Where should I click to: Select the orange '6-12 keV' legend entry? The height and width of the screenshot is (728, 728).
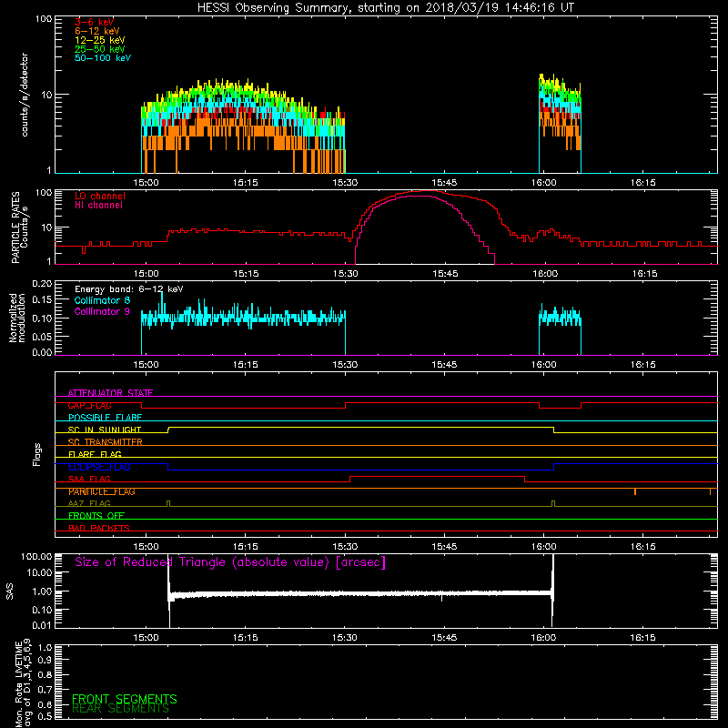[x=97, y=31]
